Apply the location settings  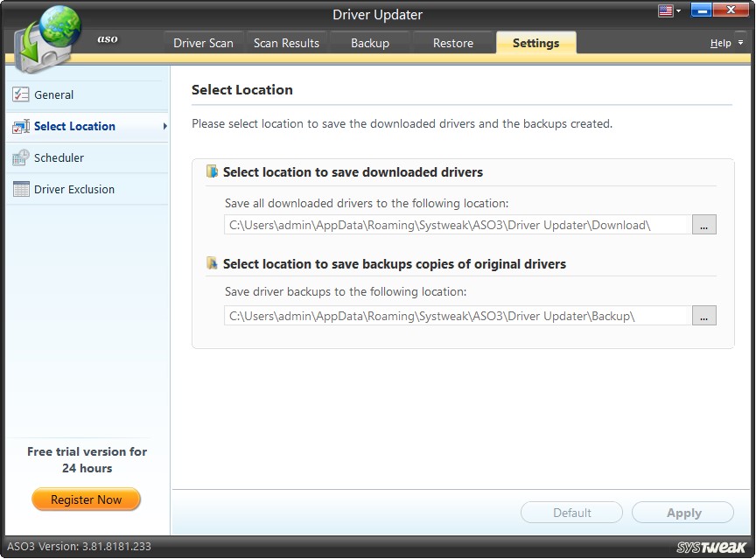point(682,513)
